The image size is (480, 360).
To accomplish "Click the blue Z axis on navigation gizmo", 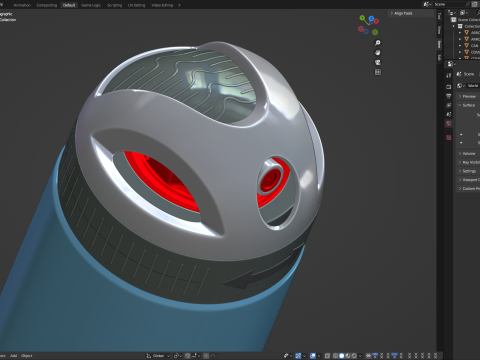I will pos(371,18).
